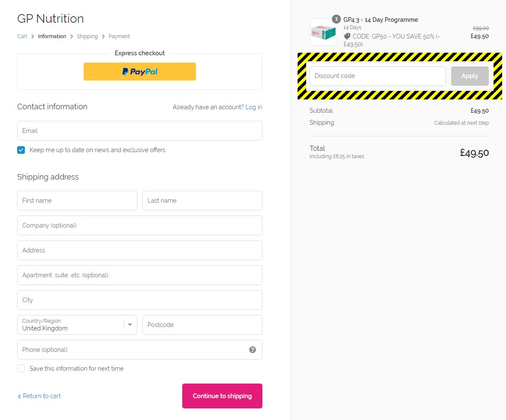Click the Express checkout heading
The width and height of the screenshot is (506, 420).
pos(140,53)
